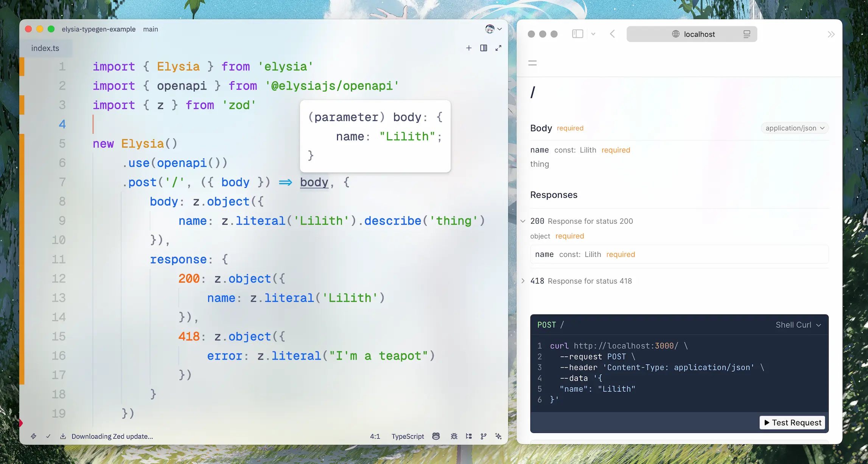Screen dimensions: 868x464
Task: Click the main branch label in title bar
Action: 150,29
